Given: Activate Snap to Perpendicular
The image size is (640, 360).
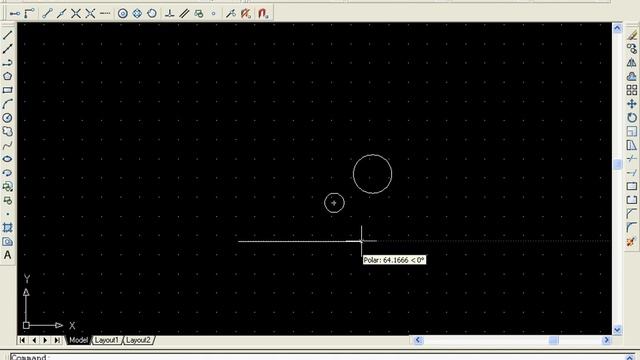Looking at the screenshot, I should pos(170,13).
